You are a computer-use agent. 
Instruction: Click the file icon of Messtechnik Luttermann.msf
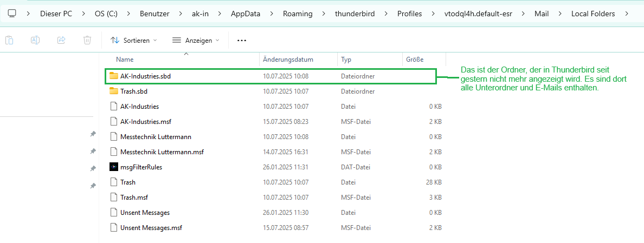[x=114, y=152]
